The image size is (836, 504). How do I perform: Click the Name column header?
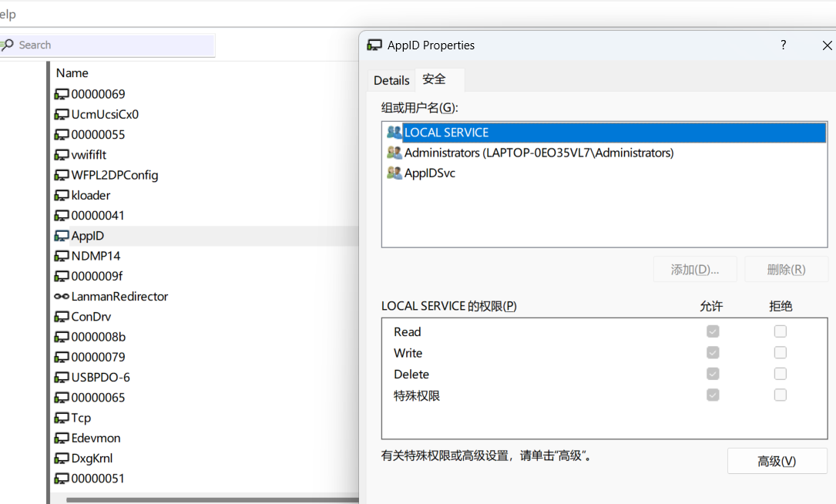point(72,73)
